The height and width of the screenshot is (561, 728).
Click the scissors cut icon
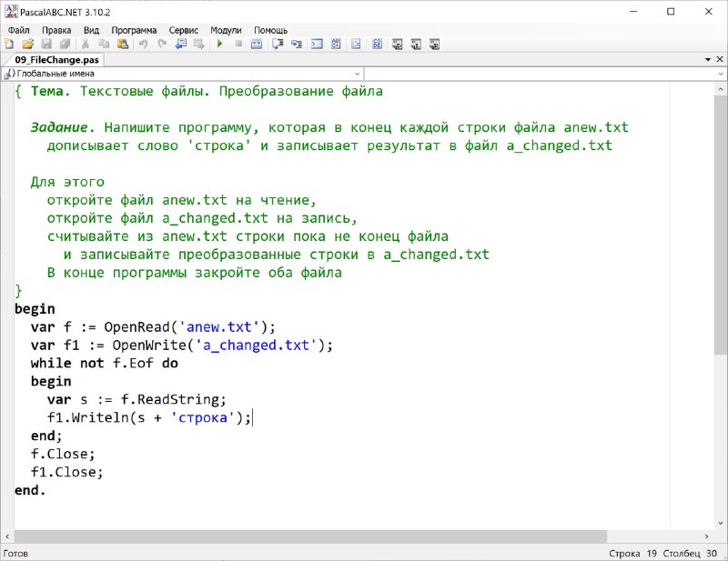point(86,44)
